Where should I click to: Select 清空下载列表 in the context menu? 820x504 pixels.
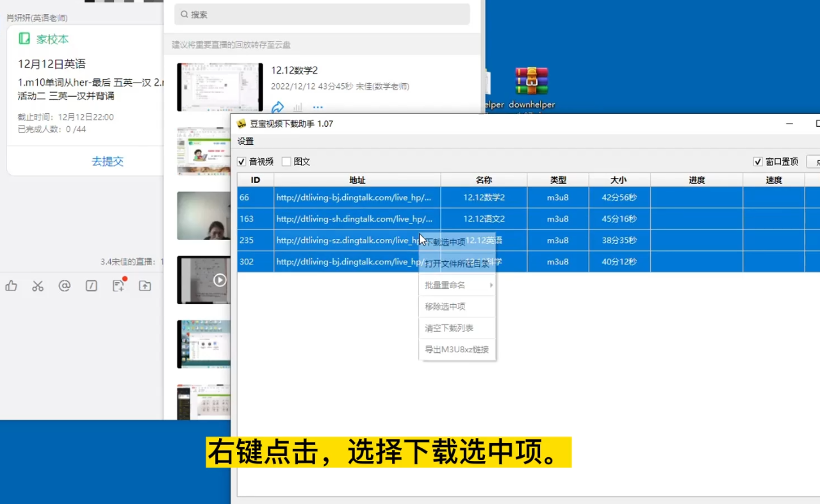(x=457, y=328)
